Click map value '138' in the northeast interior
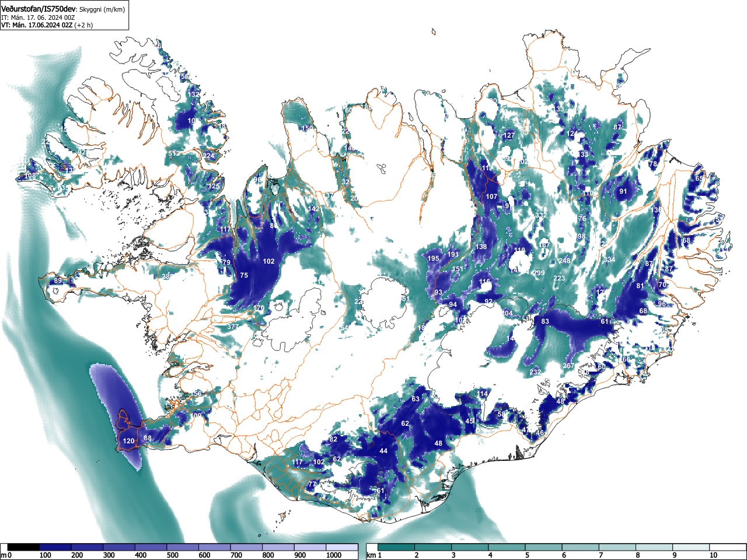The width and height of the screenshot is (747, 560). (x=481, y=247)
